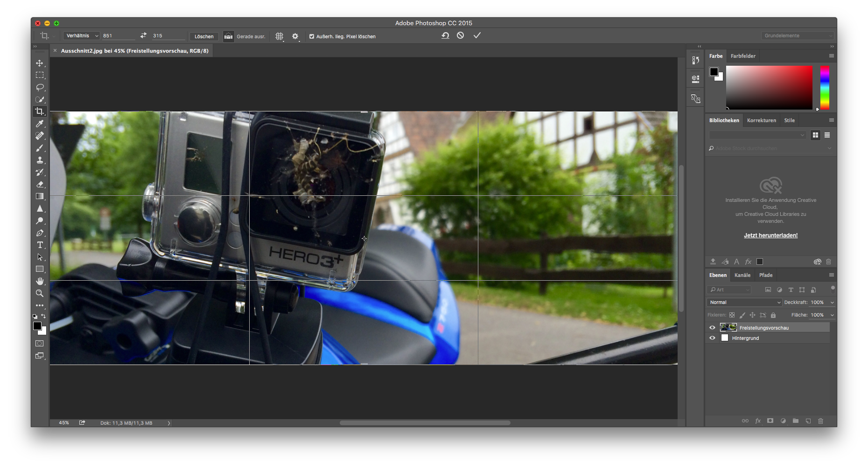Screen dimensions: 868x469
Task: Select the History Brush tool
Action: click(40, 172)
